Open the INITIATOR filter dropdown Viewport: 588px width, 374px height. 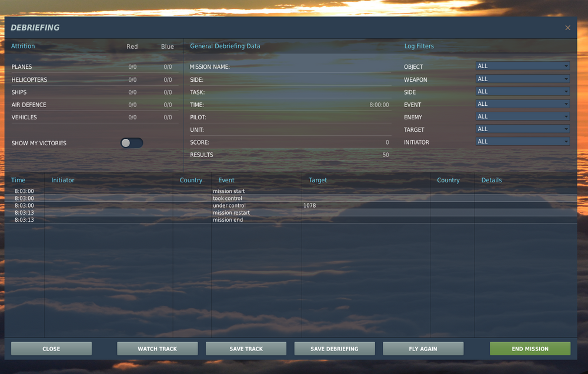click(522, 141)
